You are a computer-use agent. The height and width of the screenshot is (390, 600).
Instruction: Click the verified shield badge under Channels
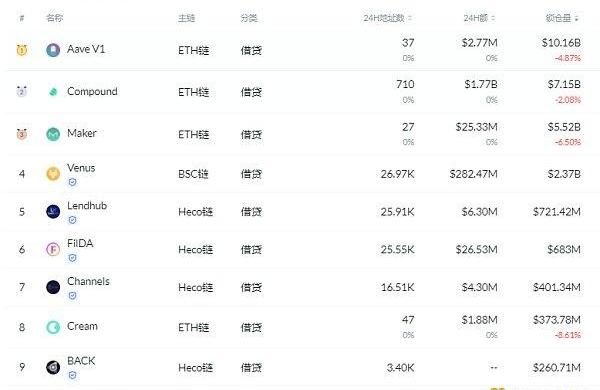click(72, 295)
